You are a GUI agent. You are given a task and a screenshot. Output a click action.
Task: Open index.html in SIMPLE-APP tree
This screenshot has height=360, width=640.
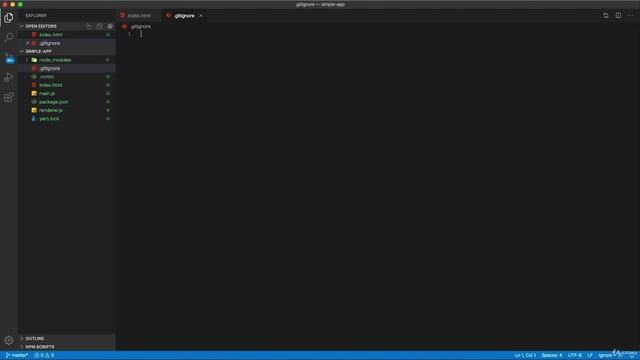[51, 85]
